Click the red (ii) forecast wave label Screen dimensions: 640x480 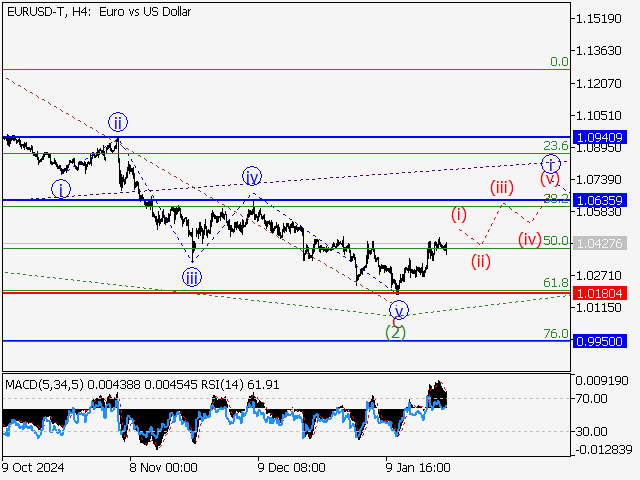(x=482, y=262)
